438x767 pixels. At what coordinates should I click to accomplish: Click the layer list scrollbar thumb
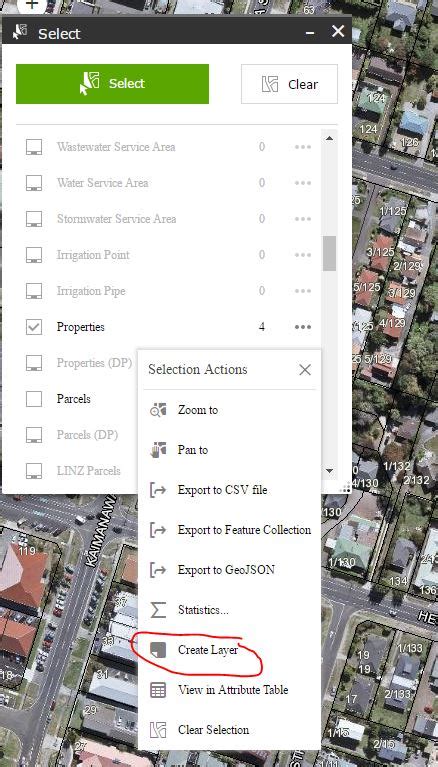click(x=329, y=253)
